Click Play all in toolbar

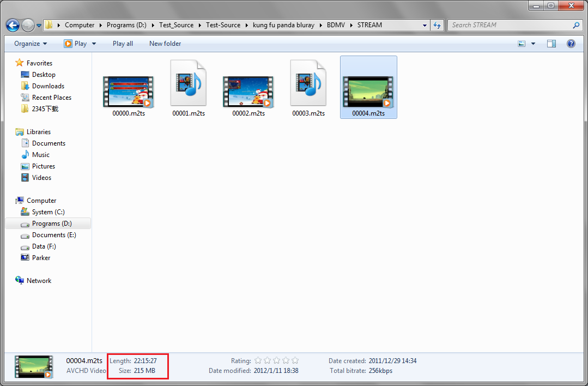click(123, 44)
